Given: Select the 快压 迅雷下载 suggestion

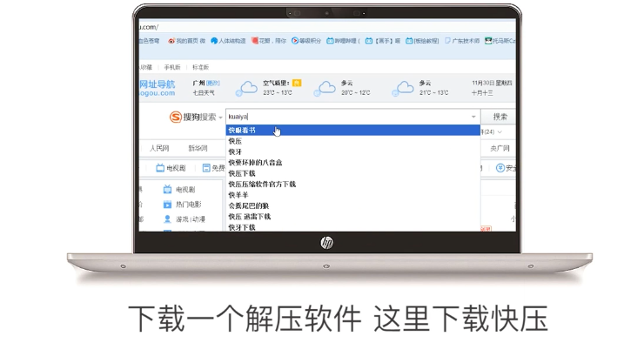Looking at the screenshot, I should [x=352, y=217].
